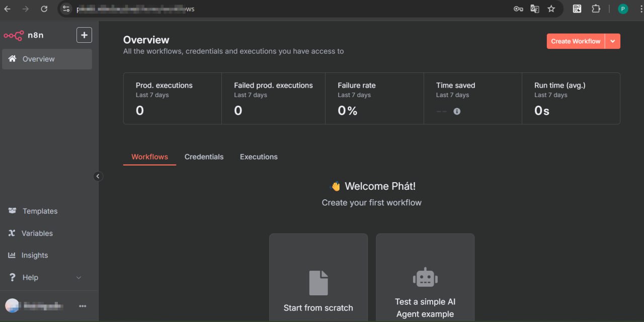Click the three-dots user menu icon

pyautogui.click(x=83, y=306)
